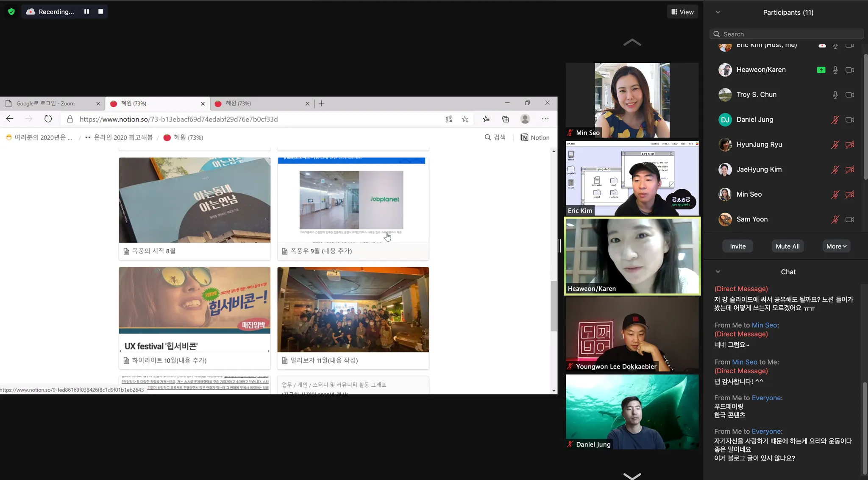The width and height of the screenshot is (868, 480).
Task: Unmute Daniel Jung's microphone
Action: click(835, 120)
